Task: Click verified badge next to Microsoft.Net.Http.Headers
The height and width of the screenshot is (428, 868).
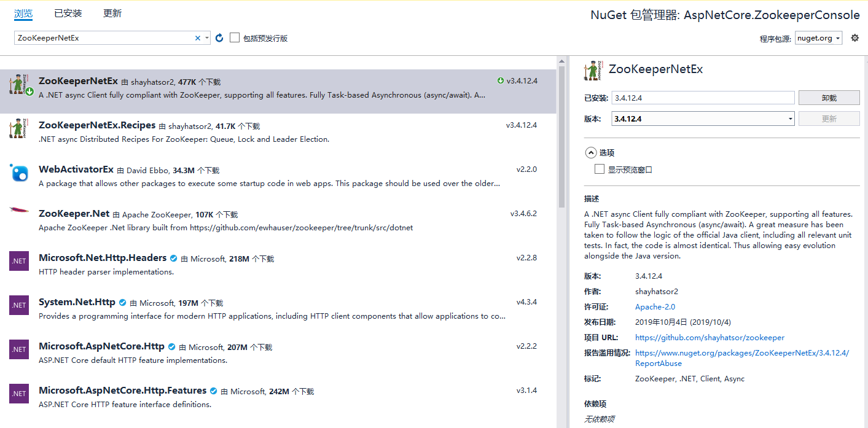Action: [x=173, y=259]
